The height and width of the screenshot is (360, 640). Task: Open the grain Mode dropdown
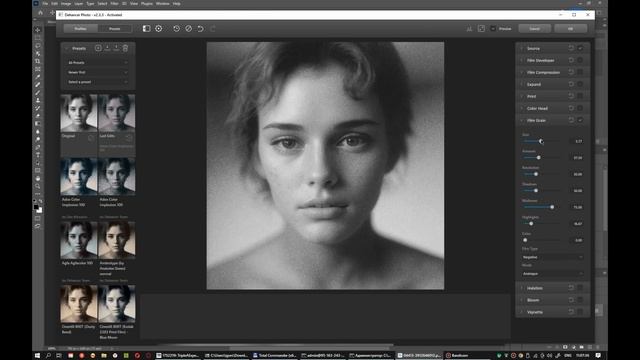tap(552, 273)
